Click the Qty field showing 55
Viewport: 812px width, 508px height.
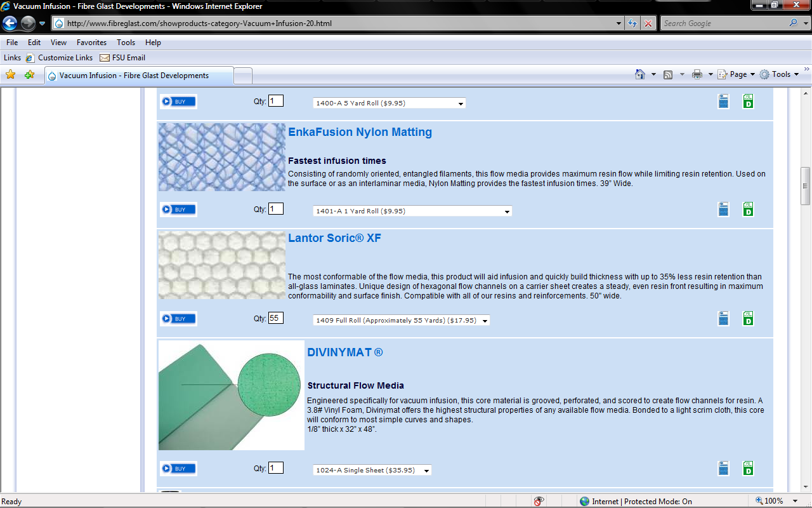(x=276, y=318)
